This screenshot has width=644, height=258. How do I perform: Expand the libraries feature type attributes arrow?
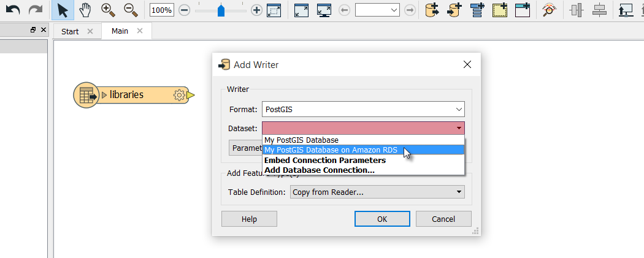tap(104, 95)
